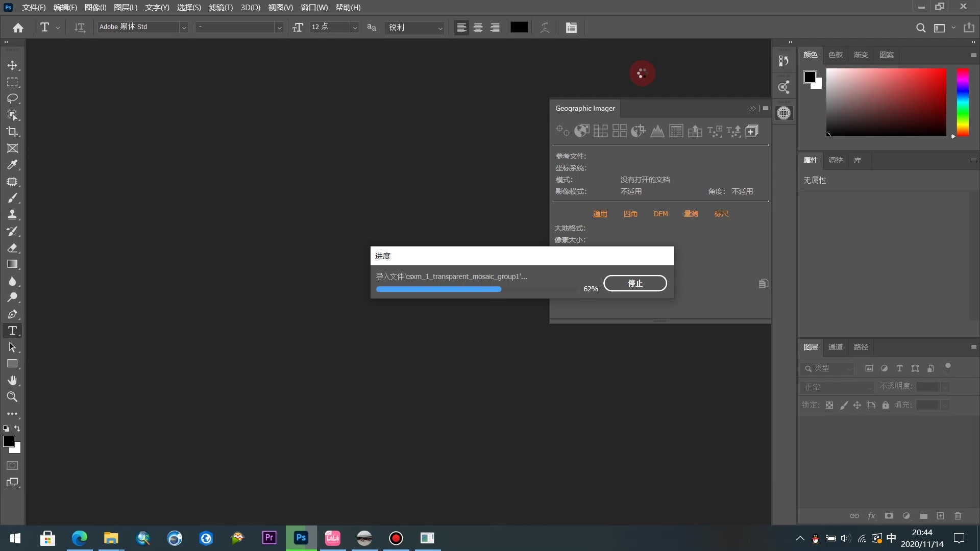Select the Eyedropper tool
Image resolution: width=980 pixels, height=551 pixels.
[12, 165]
